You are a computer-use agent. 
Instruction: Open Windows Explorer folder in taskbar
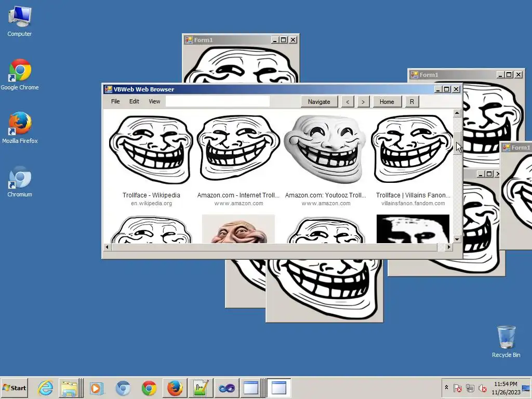pyautogui.click(x=69, y=388)
